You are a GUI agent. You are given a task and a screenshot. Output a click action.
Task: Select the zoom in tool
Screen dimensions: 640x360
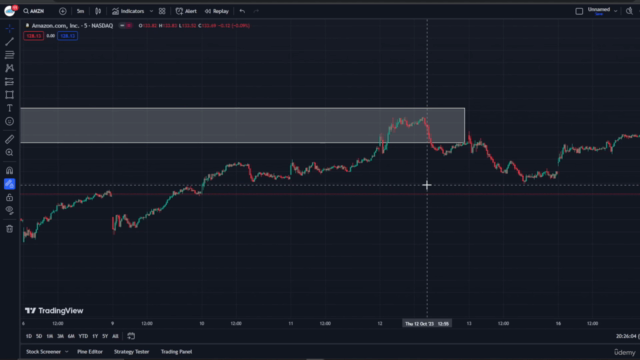pos(9,153)
